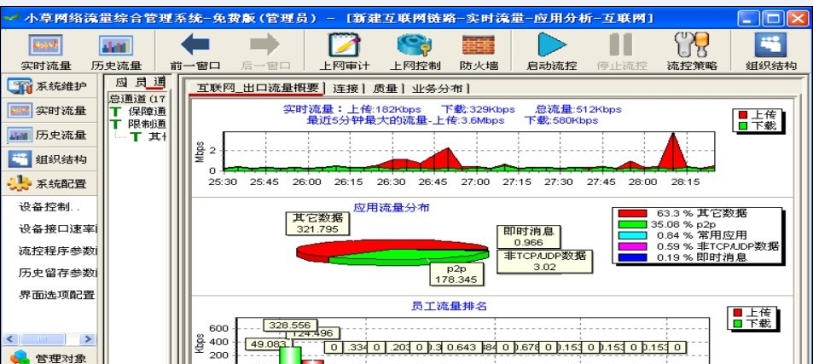This screenshot has width=813, height=364.
Task: Open the 界面选项配置 entry
Action: (x=57, y=295)
